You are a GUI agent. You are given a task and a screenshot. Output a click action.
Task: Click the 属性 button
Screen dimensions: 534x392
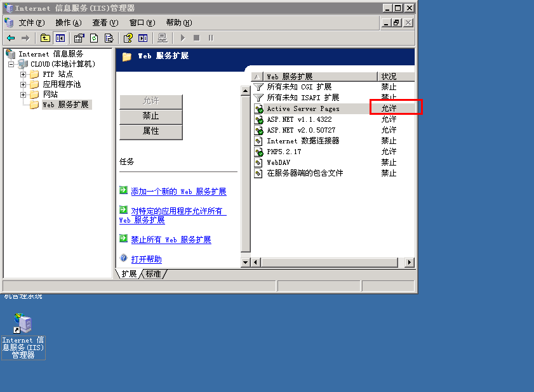click(x=151, y=131)
